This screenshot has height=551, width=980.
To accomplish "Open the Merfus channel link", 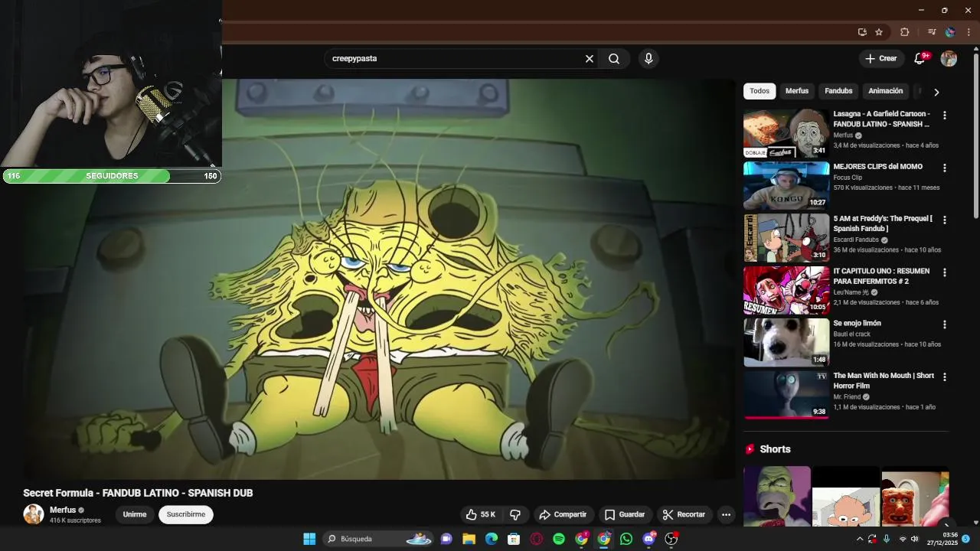I will (63, 510).
